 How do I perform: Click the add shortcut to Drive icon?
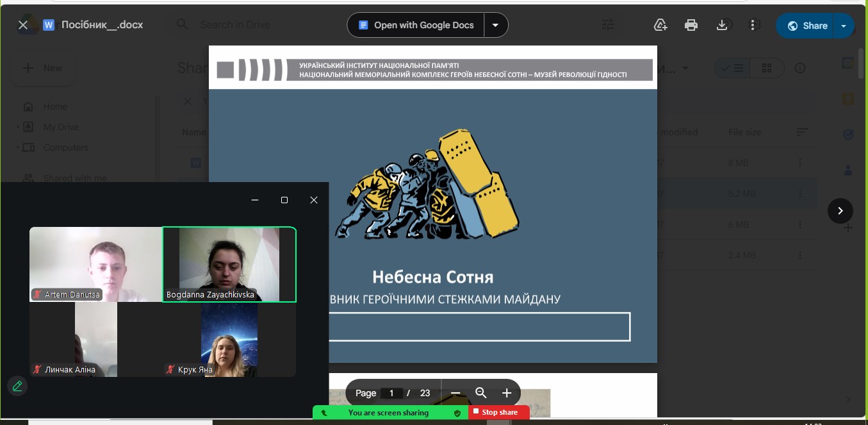point(660,25)
